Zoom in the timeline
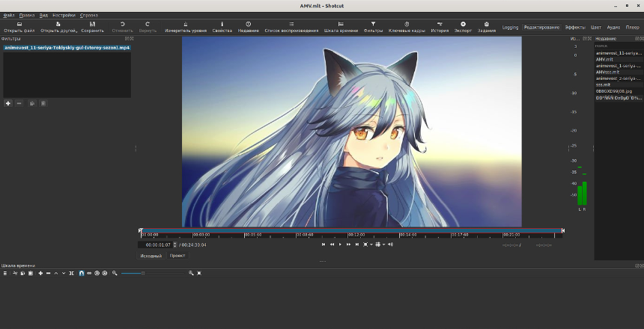Screen dimensions: 644x329 (x=191, y=273)
